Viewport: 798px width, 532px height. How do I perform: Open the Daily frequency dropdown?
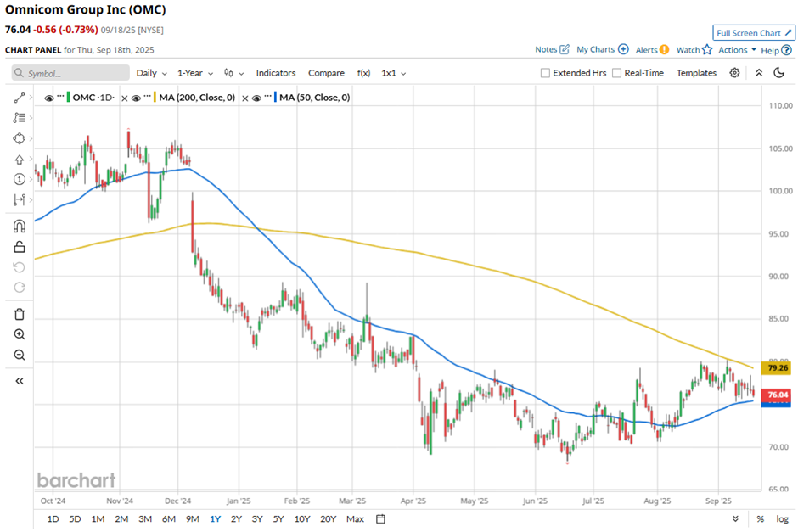pyautogui.click(x=151, y=73)
